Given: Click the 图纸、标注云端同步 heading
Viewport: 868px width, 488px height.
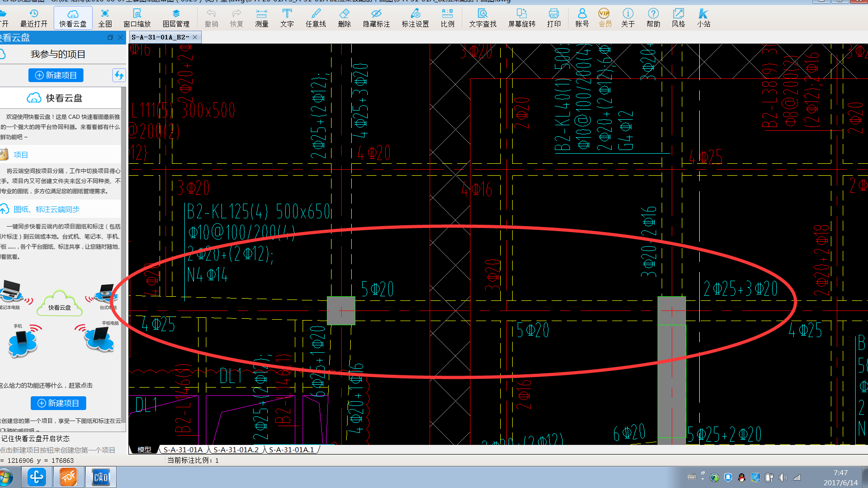Looking at the screenshot, I should 47,210.
